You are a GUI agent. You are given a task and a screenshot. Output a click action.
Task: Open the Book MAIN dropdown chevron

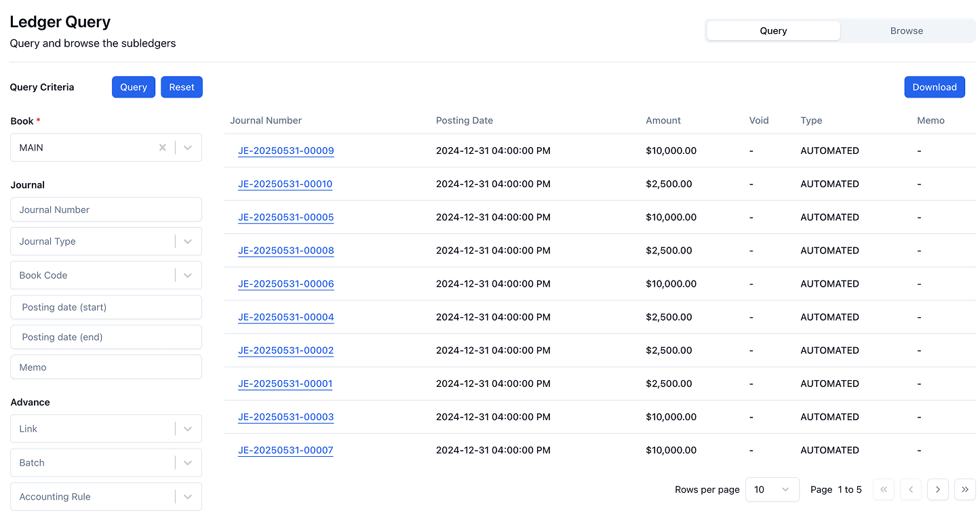pos(188,147)
